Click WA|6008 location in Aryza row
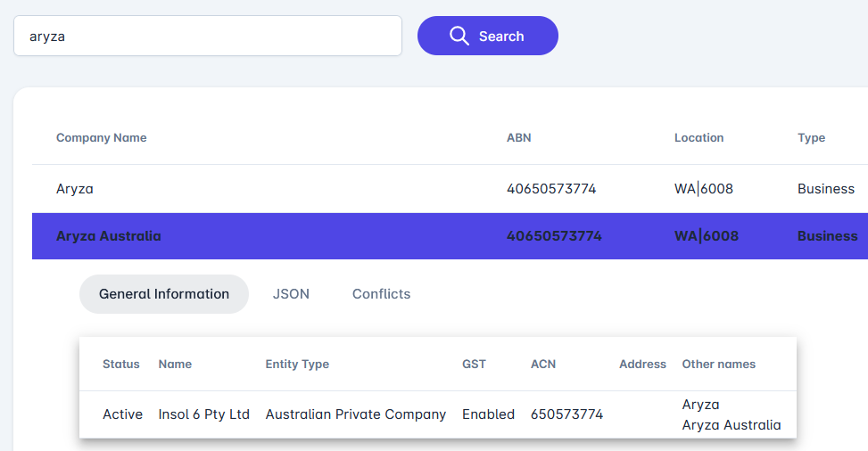Viewport: 868px width, 451px height. click(704, 189)
